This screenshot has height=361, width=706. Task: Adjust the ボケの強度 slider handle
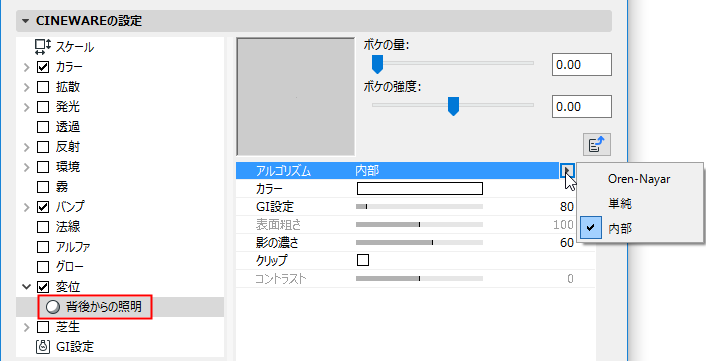pos(453,106)
